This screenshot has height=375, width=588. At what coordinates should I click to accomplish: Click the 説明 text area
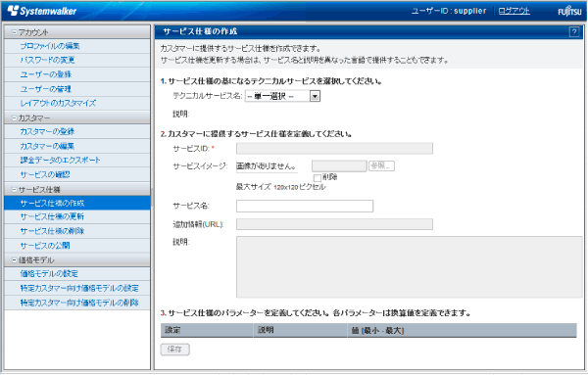tap(409, 266)
